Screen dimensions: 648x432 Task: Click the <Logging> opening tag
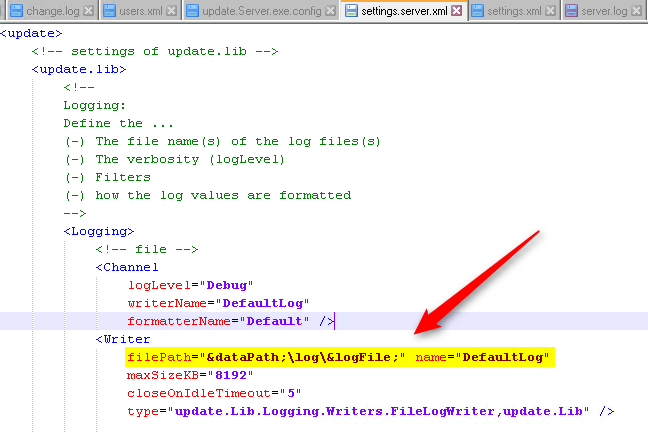point(99,232)
